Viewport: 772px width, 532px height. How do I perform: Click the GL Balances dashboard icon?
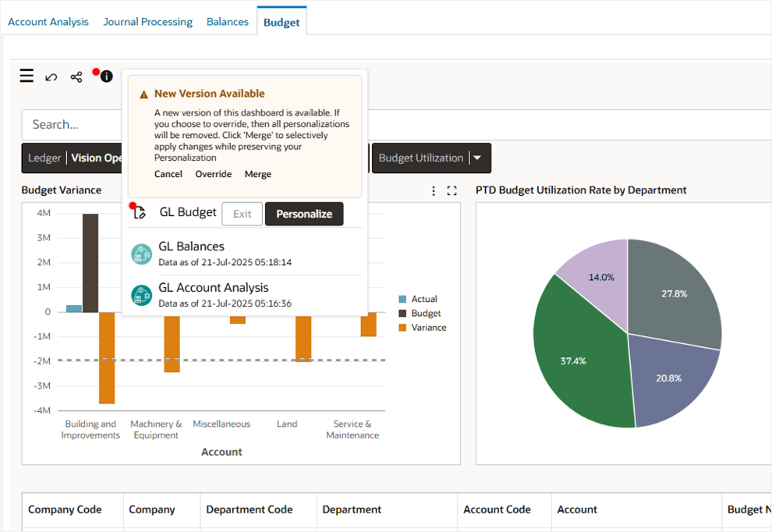pos(142,254)
